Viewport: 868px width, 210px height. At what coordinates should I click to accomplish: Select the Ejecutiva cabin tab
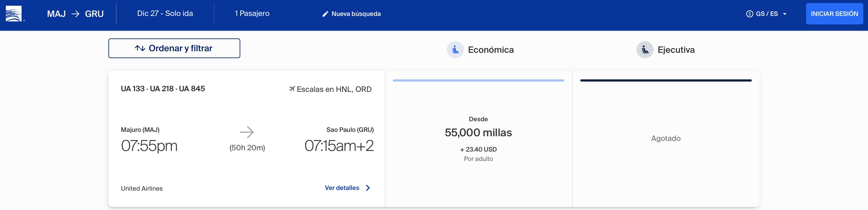tap(666, 50)
